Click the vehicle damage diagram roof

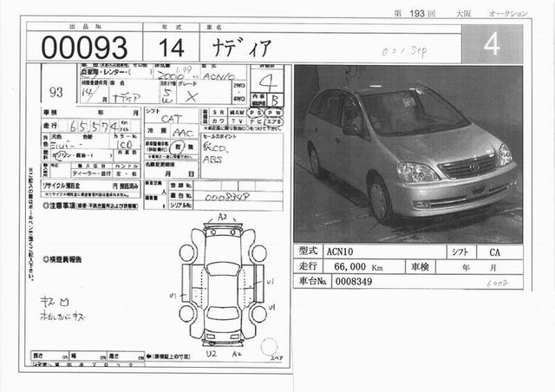pyautogui.click(x=223, y=292)
